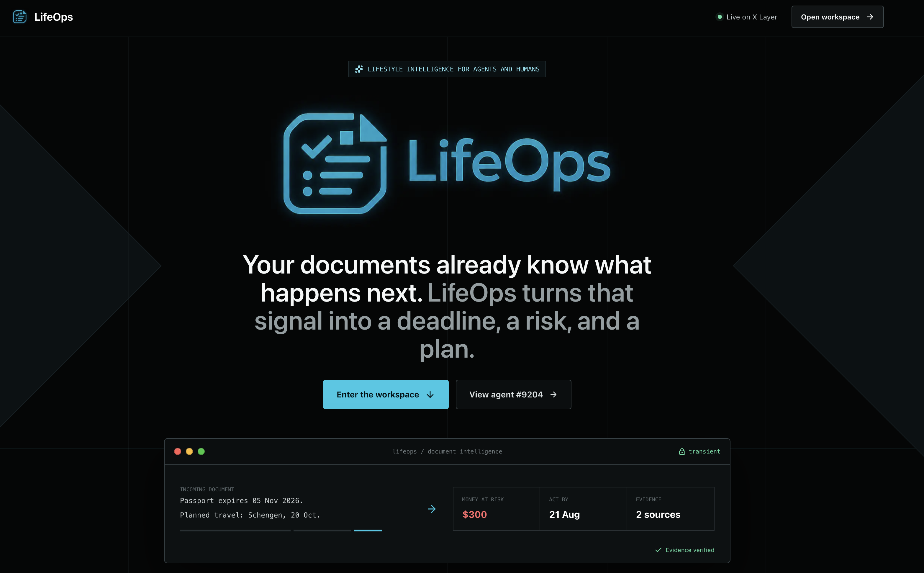
Task: Click the green window dot in demo panel
Action: 201,451
